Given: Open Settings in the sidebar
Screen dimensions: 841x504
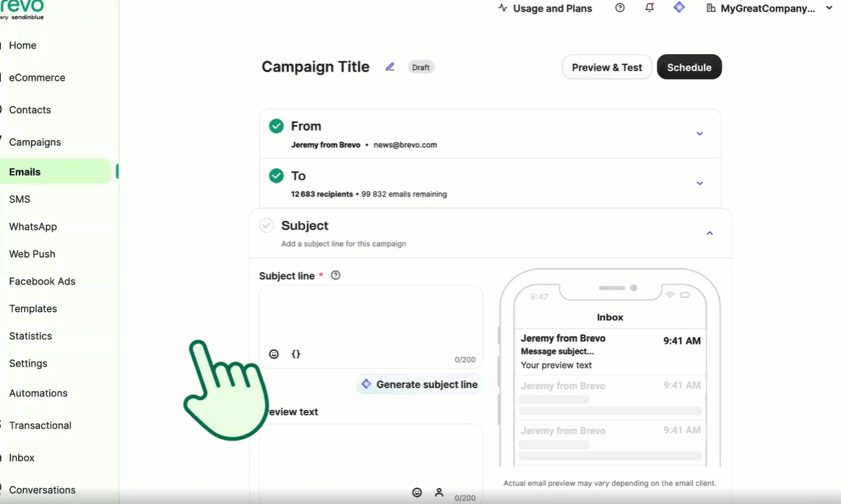Looking at the screenshot, I should click(x=28, y=363).
